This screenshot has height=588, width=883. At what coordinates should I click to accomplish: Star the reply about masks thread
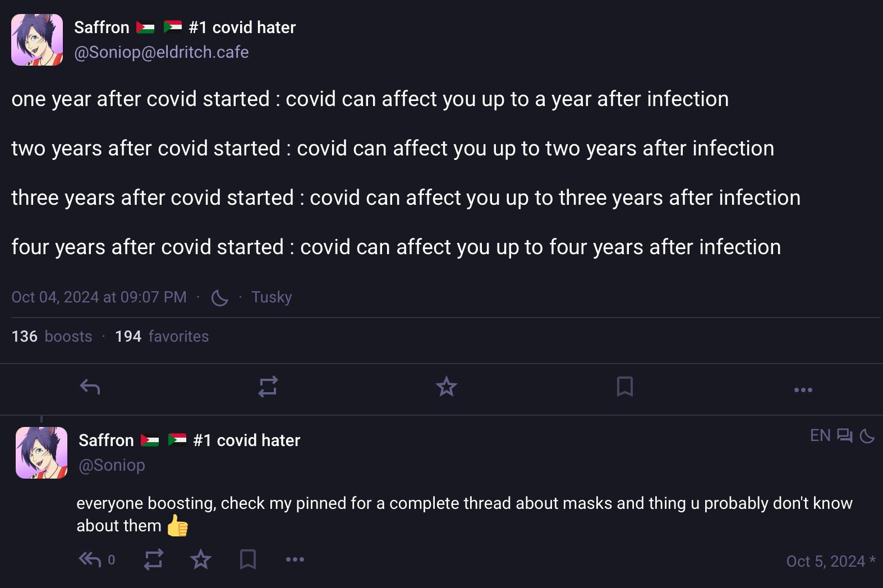(200, 559)
